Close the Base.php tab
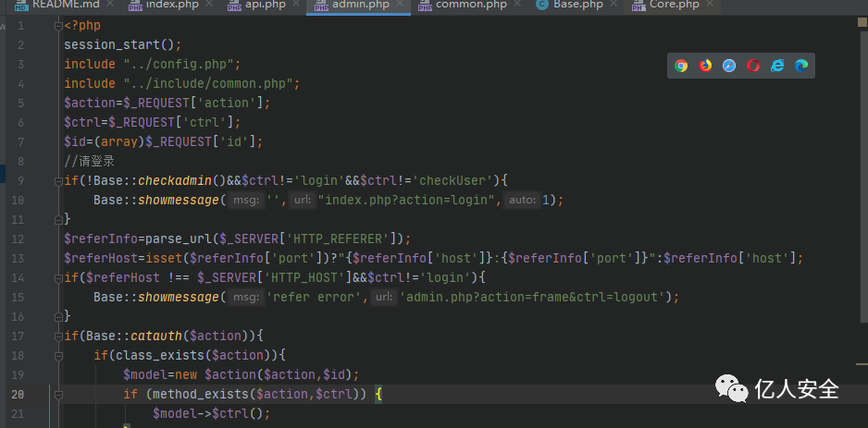 click(x=614, y=5)
